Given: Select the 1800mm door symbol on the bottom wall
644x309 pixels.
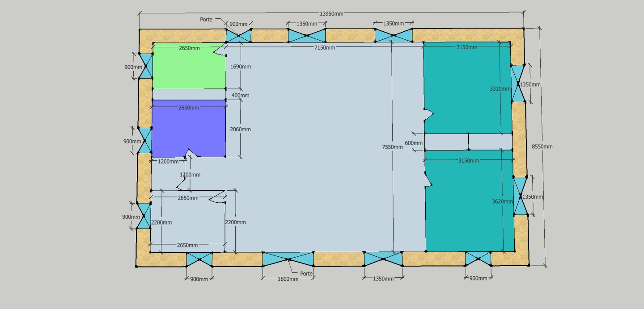Looking at the screenshot, I should coord(288,259).
